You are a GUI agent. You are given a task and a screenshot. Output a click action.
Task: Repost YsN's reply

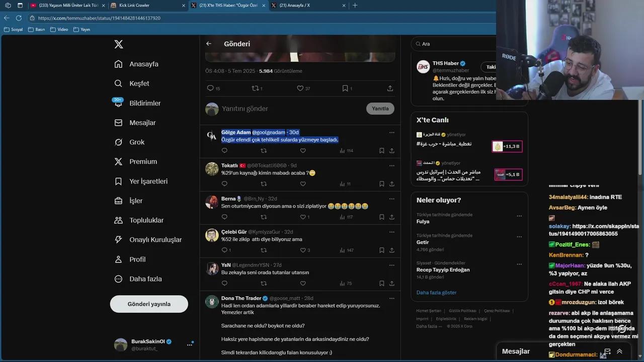[x=264, y=284]
